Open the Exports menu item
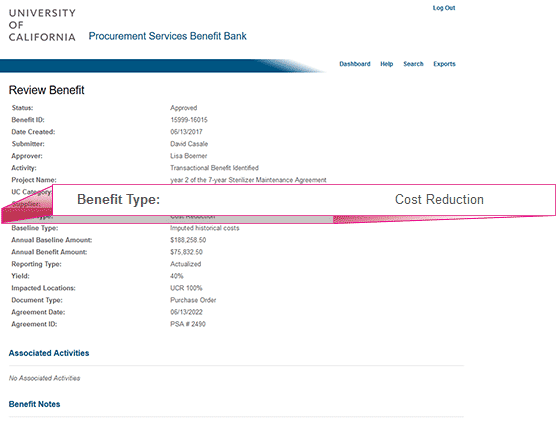556x422 pixels. coord(444,64)
